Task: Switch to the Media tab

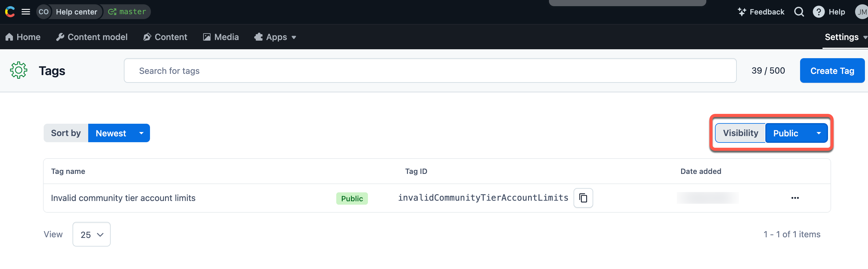Action: tap(221, 37)
